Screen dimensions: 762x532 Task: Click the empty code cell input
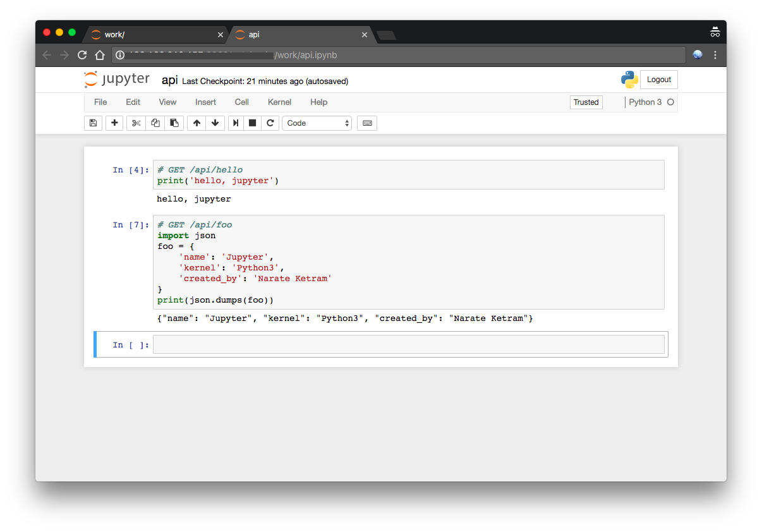[408, 344]
